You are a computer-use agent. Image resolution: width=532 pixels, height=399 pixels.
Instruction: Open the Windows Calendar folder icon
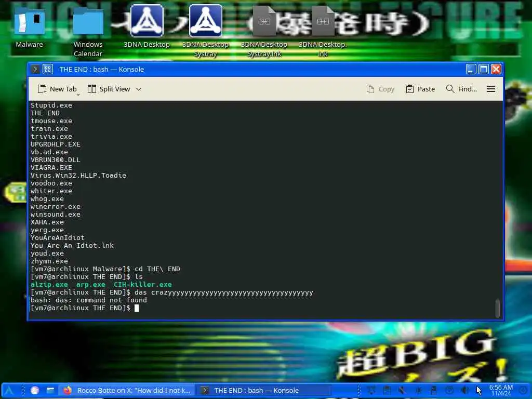(88, 22)
